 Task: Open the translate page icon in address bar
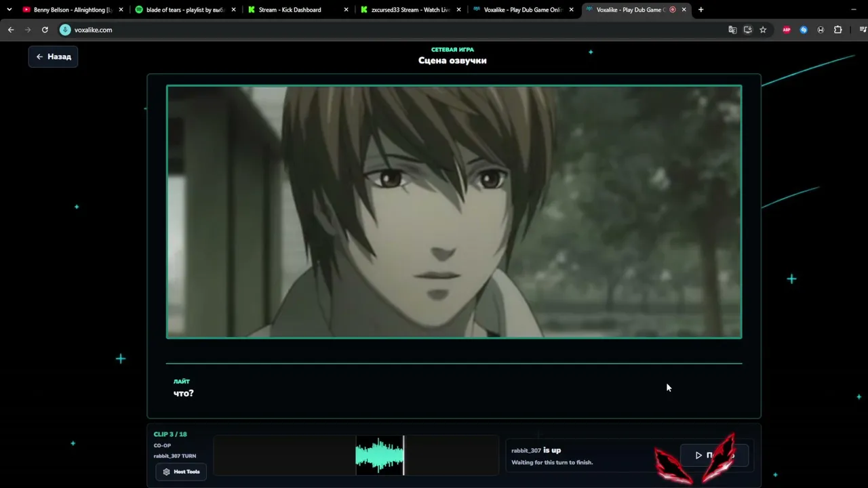coord(732,30)
